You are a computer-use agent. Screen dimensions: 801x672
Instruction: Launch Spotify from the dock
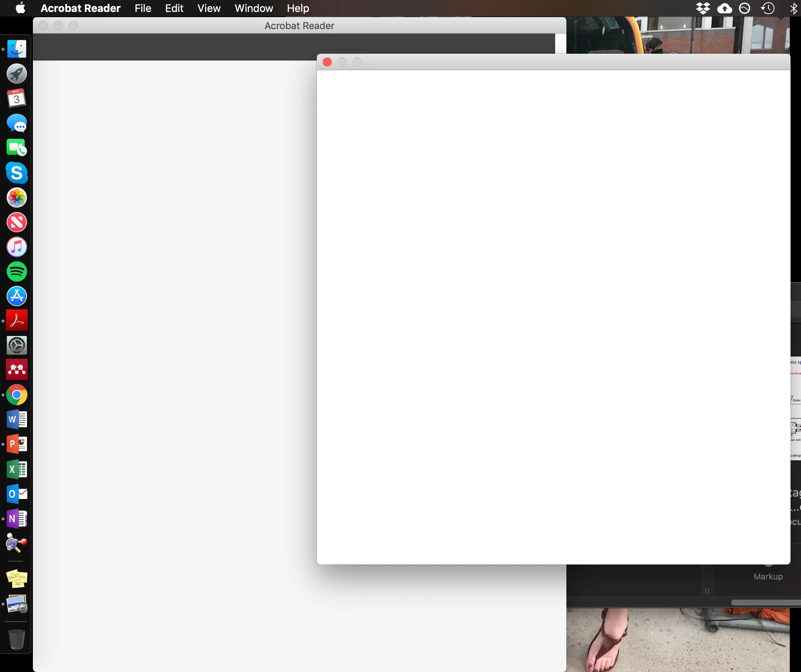17,271
